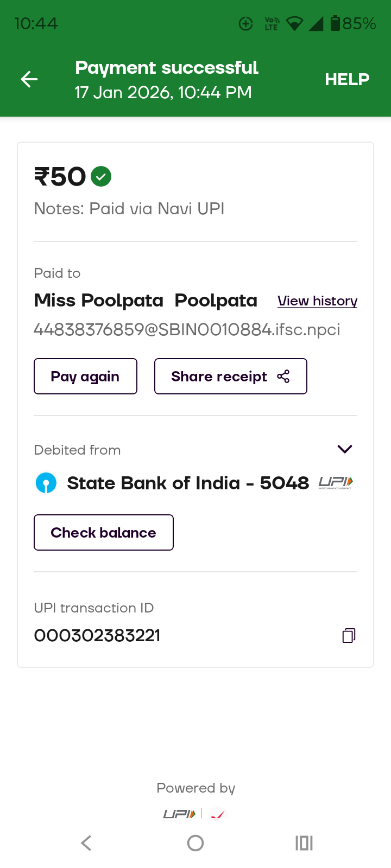Tap the share icon on the receipt button
The image size is (391, 868).
coord(283,376)
